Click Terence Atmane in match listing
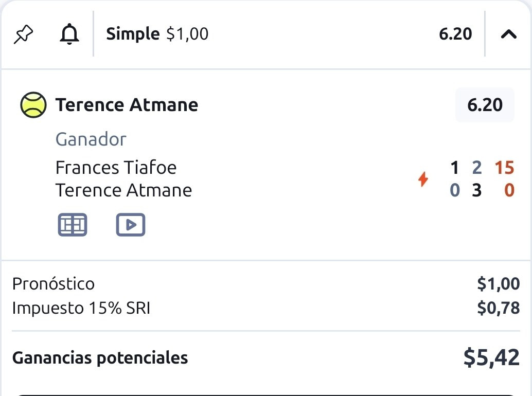 (124, 190)
